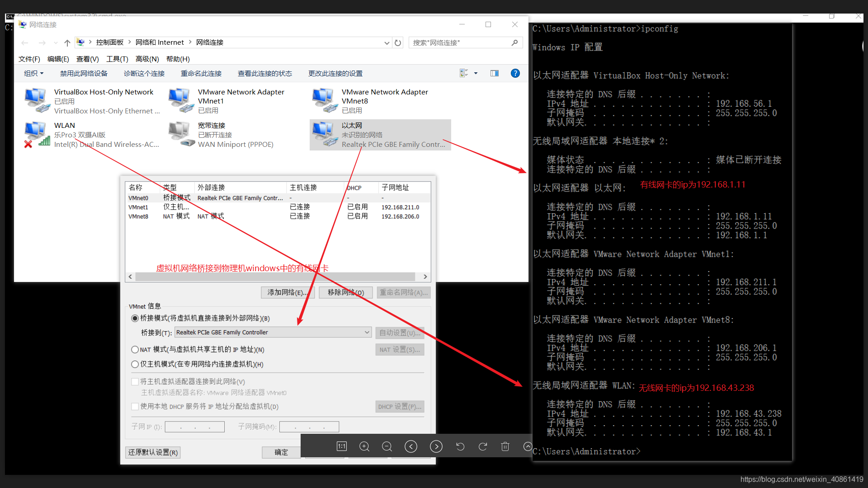This screenshot has height=488, width=868.
Task: Open the 帮助(H) menu
Action: [178, 59]
